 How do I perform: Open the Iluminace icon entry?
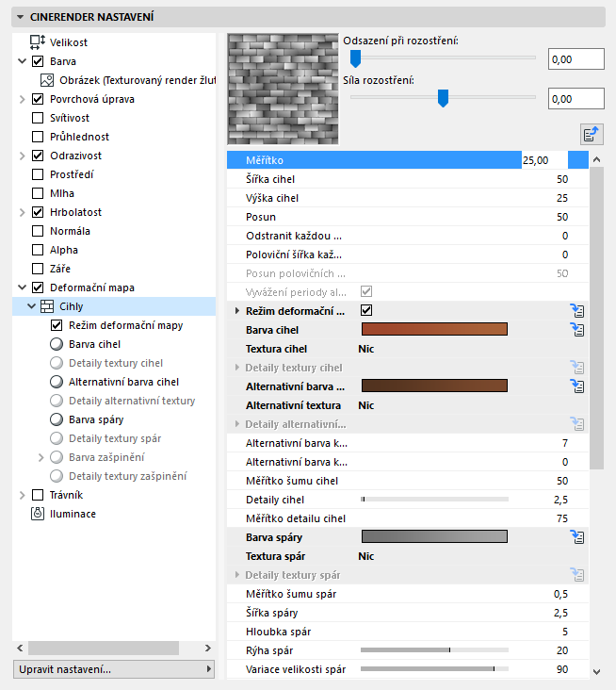(38, 514)
